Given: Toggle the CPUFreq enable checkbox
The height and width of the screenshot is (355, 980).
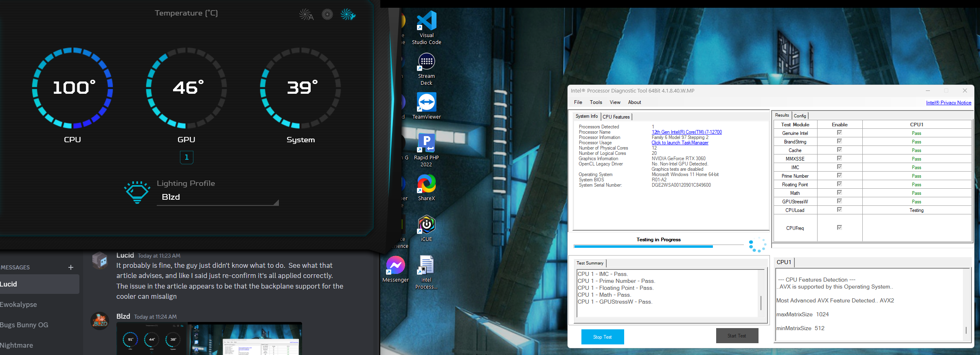Looking at the screenshot, I should tap(839, 228).
